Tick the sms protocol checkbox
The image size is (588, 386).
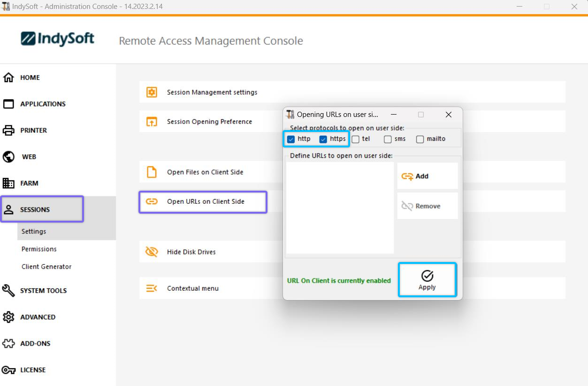click(388, 139)
